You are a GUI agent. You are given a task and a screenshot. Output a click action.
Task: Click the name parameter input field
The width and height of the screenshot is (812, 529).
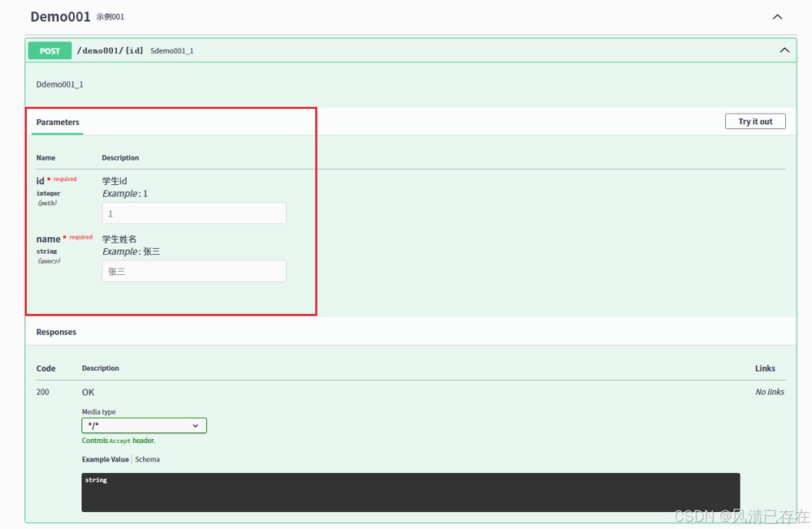[x=194, y=271]
